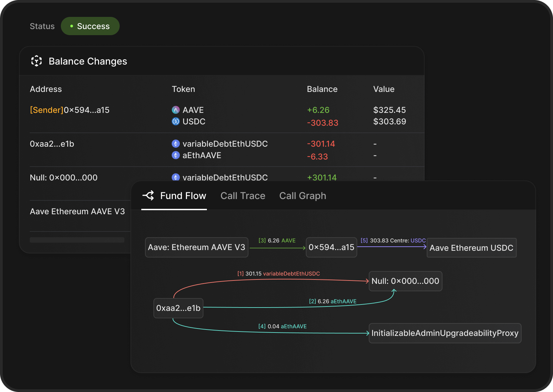Switch to the Fund Flow tab

pyautogui.click(x=174, y=196)
